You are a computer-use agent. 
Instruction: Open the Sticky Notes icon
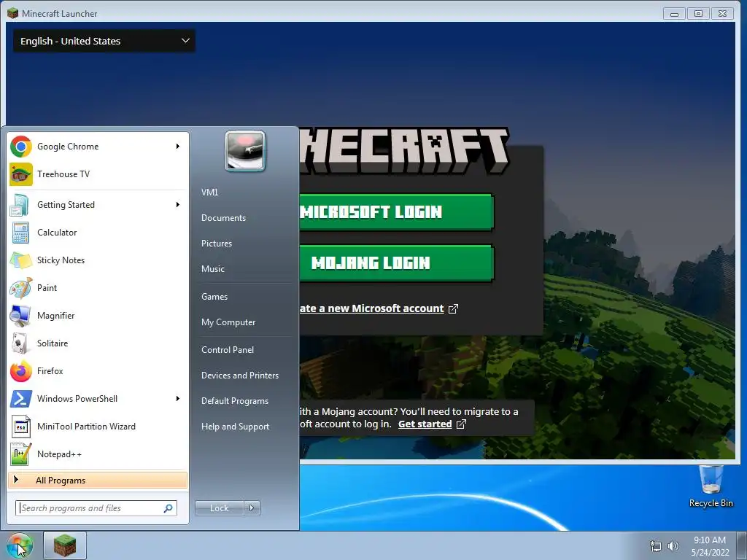21,260
